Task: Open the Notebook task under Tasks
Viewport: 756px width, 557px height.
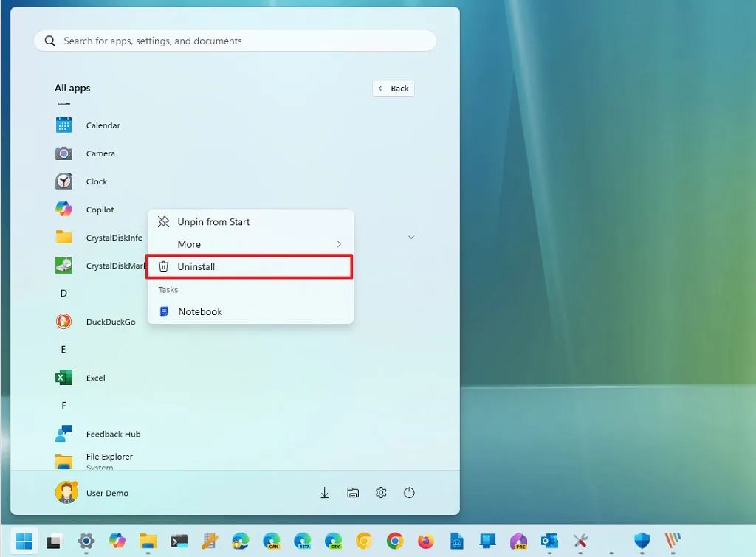Action: [200, 311]
